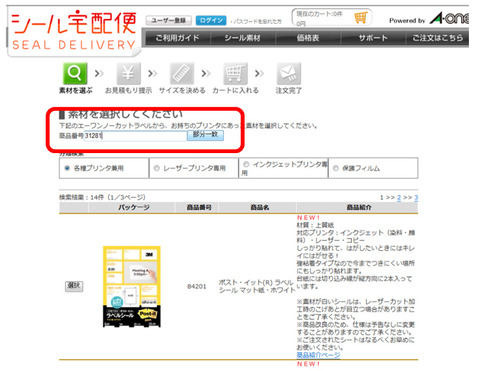This screenshot has height=370, width=480.
Task: Click the 商品紹介 column header
Action: (x=359, y=207)
